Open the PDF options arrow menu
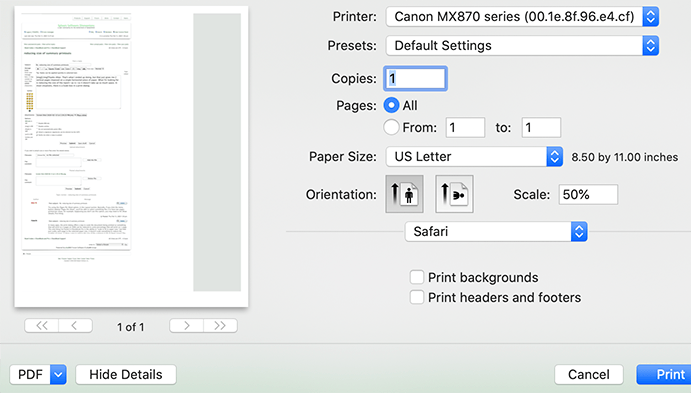691x393 pixels. (58, 374)
